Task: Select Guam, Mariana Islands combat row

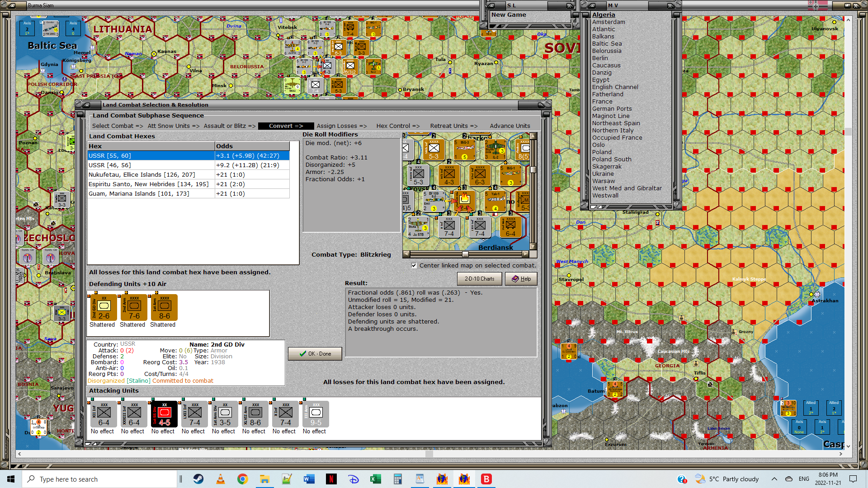Action: click(139, 194)
